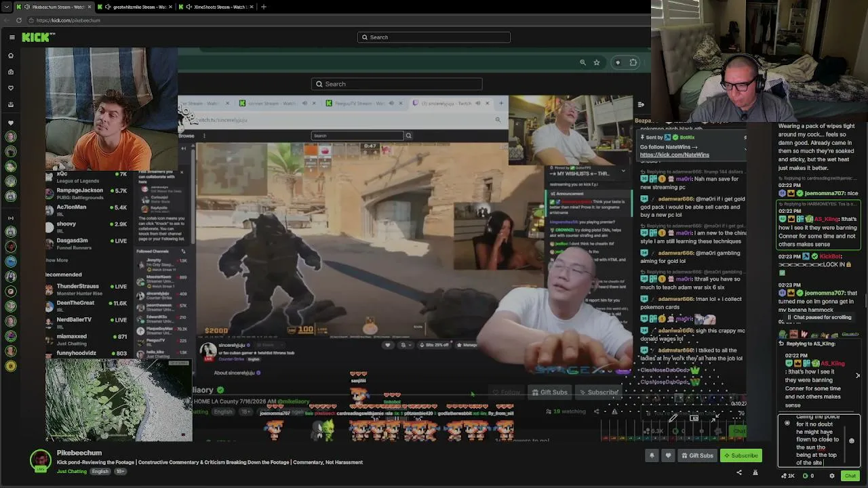
Task: Go back to the previous page
Action: [x=6, y=20]
